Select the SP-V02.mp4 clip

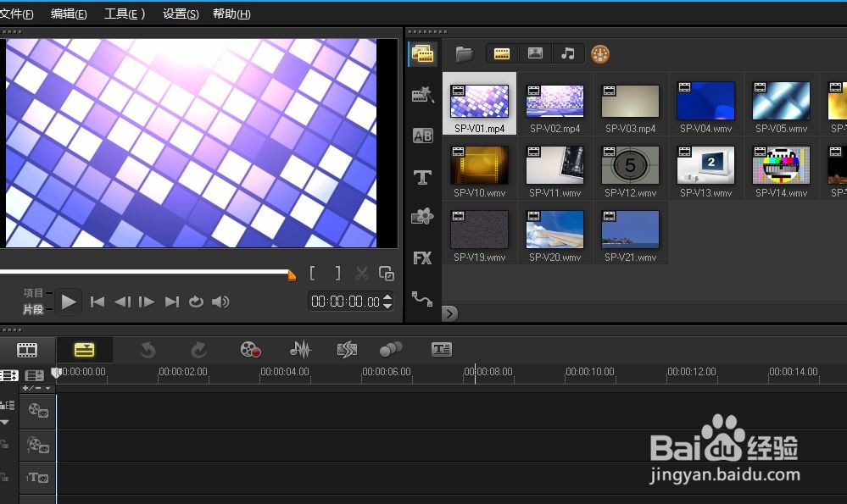pos(554,101)
